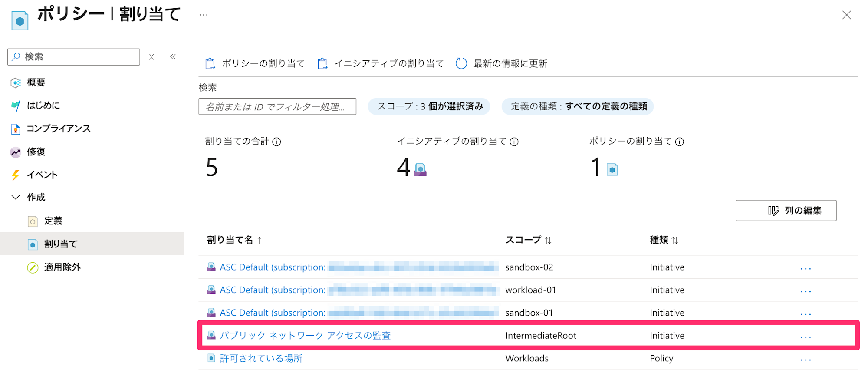The width and height of the screenshot is (868, 386).
Task: Focus the sidebar 検索 search box
Action: (x=74, y=57)
